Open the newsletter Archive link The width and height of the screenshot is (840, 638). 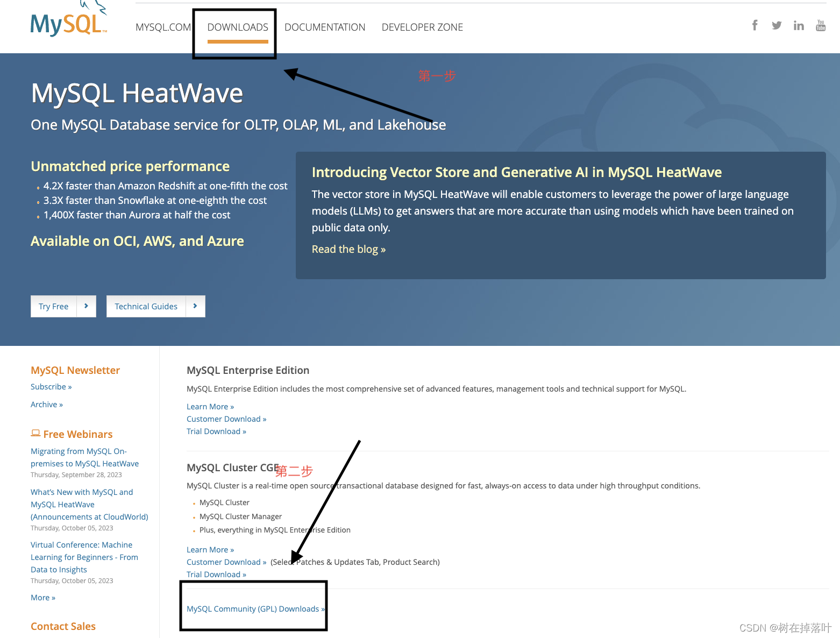(x=47, y=405)
